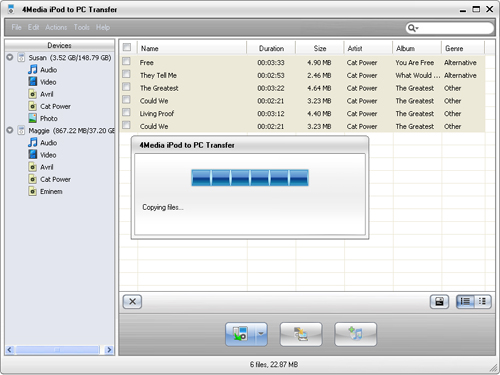Click the album cell You Are Free
Viewport: 500px width, 375px height.
[x=415, y=63]
